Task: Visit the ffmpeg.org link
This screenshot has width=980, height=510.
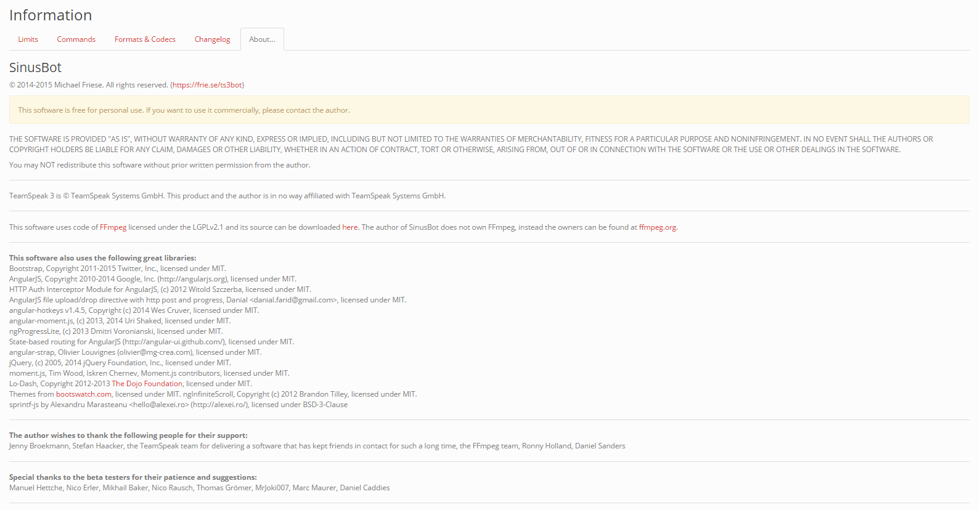Action: 657,227
